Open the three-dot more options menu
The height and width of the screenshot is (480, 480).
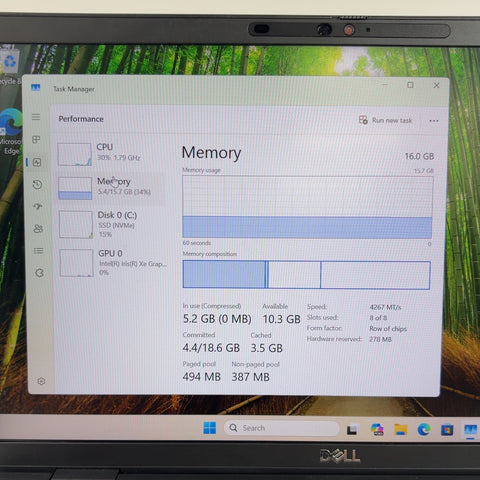pyautogui.click(x=434, y=121)
